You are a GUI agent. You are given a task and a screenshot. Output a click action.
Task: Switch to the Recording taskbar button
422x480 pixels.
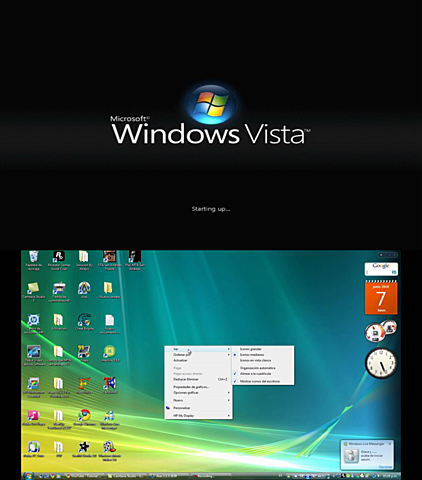click(210, 476)
